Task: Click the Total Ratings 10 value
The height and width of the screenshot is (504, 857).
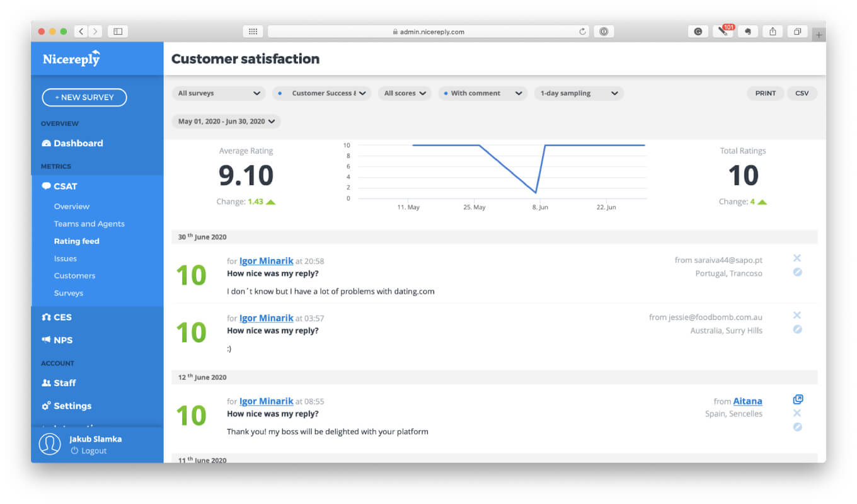Action: tap(743, 175)
